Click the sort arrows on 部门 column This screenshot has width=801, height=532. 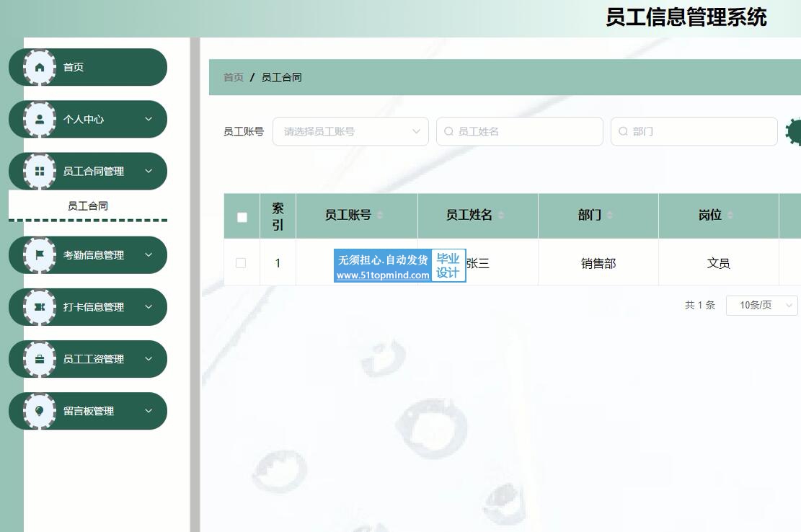click(x=609, y=216)
